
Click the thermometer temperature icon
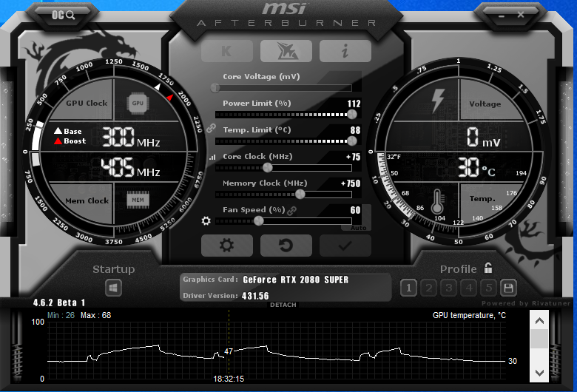437,202
